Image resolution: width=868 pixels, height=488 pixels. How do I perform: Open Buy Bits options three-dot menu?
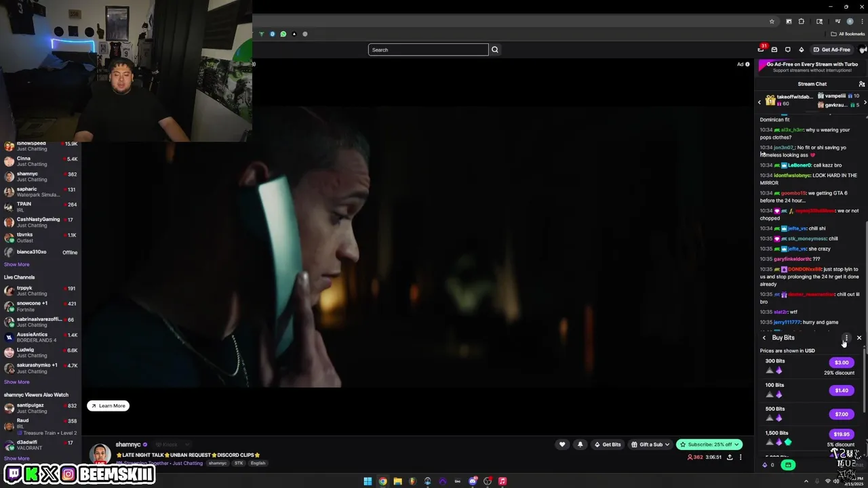point(846,338)
